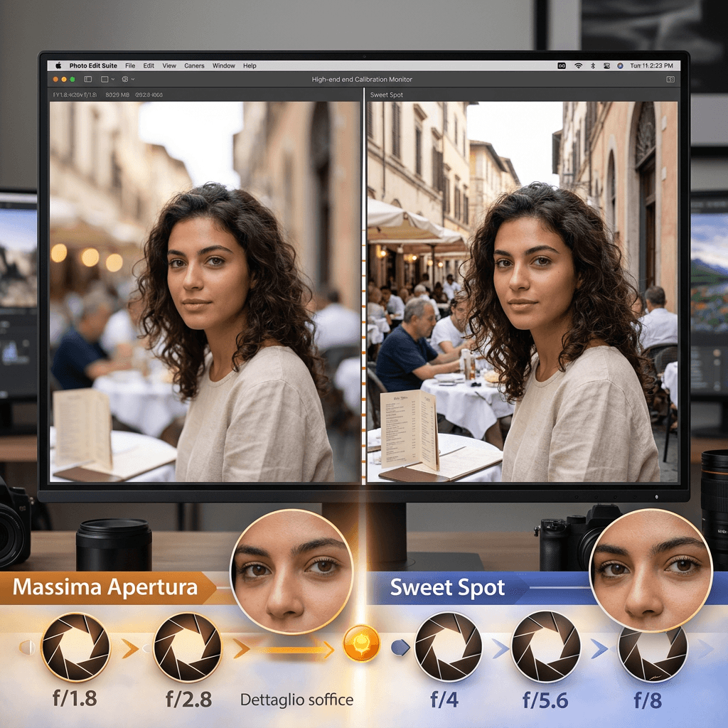Open the control center icon in menu bar
Viewport: 728px width, 728px height.
coord(607,66)
